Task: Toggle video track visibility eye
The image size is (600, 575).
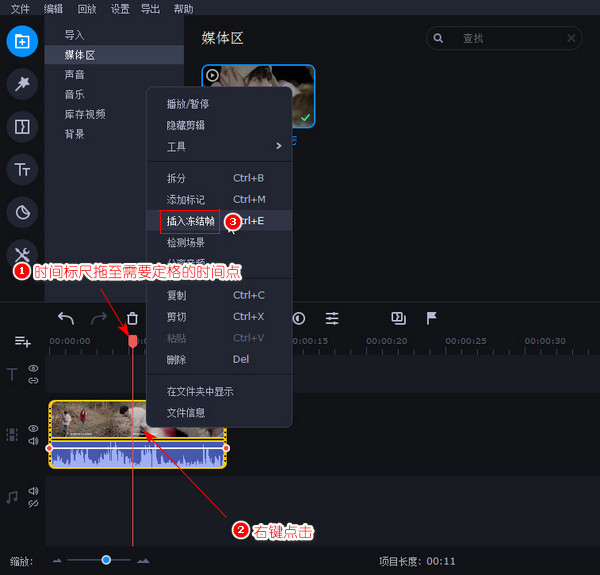Action: 33,428
